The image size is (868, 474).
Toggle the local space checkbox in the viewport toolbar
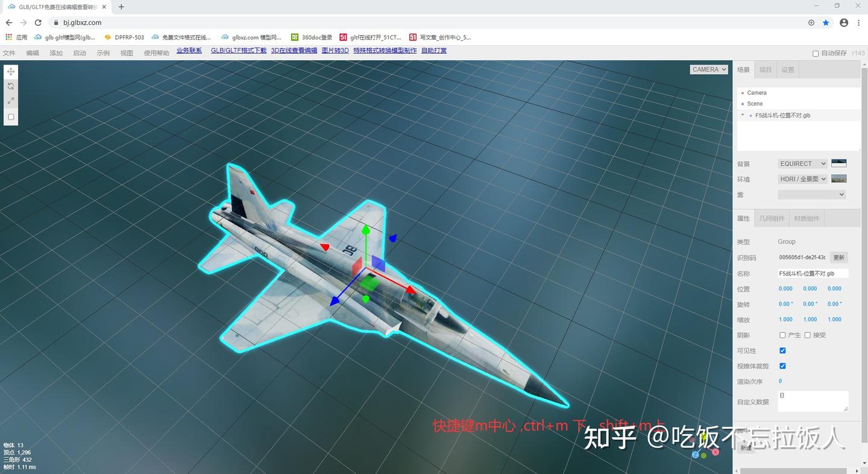(11, 117)
